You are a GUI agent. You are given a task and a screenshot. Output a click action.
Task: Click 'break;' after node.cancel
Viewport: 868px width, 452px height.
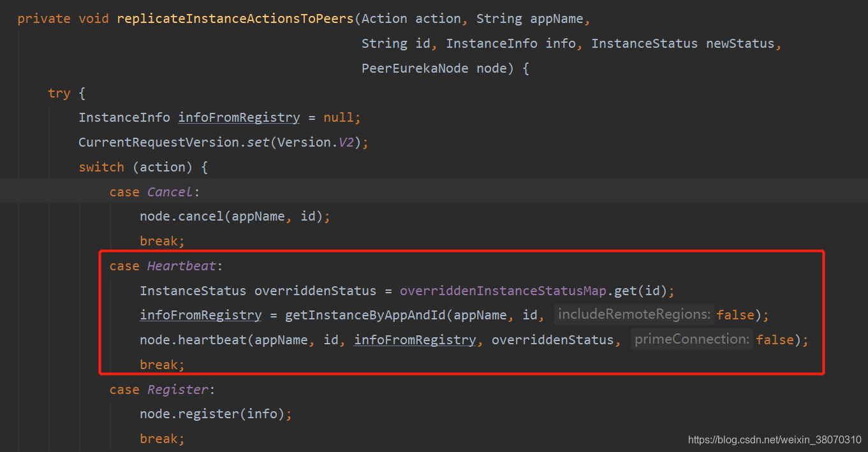(162, 241)
